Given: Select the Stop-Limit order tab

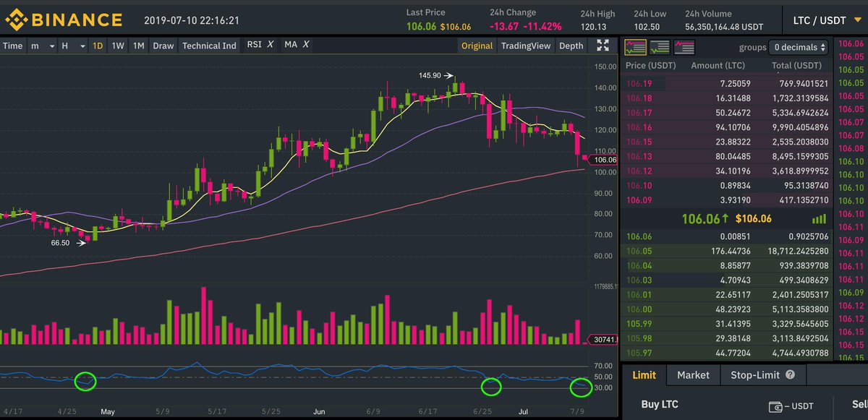Looking at the screenshot, I should (762, 375).
